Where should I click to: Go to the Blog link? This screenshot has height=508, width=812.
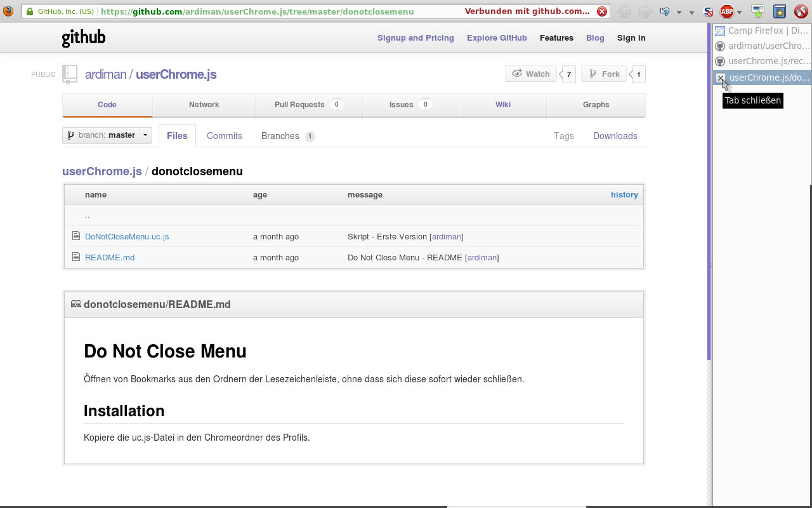[595, 38]
